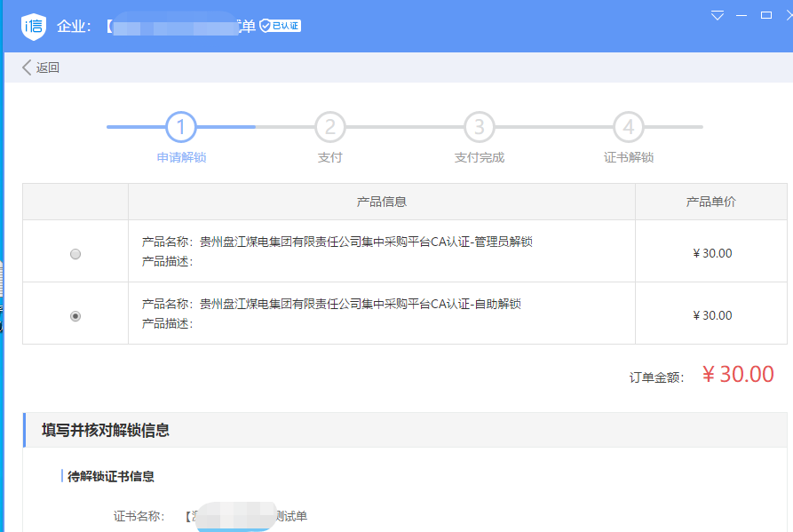The width and height of the screenshot is (793, 532).
Task: Click the 管理员解锁 product name text
Action: click(366, 242)
